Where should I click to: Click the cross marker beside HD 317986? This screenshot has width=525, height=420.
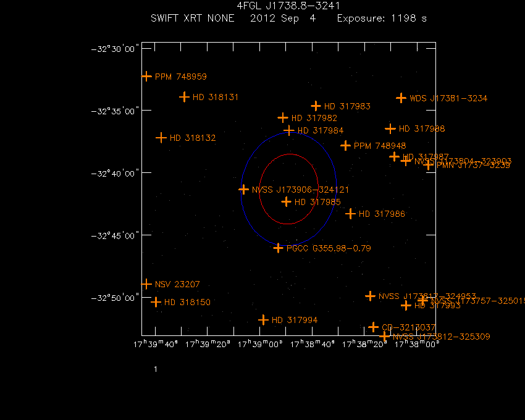[350, 214]
